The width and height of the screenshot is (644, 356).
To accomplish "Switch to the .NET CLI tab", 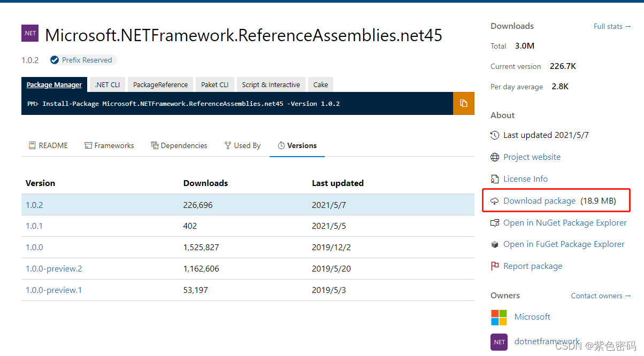I will click(107, 84).
